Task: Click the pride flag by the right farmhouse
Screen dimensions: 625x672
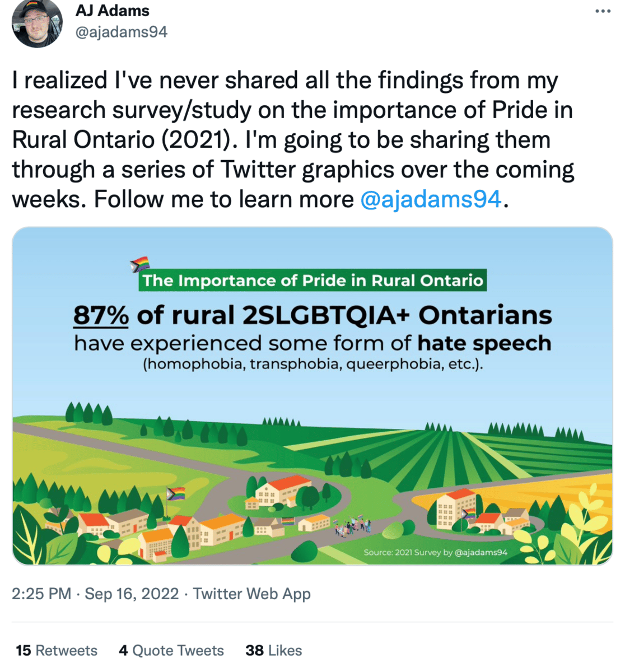Action: tap(468, 514)
